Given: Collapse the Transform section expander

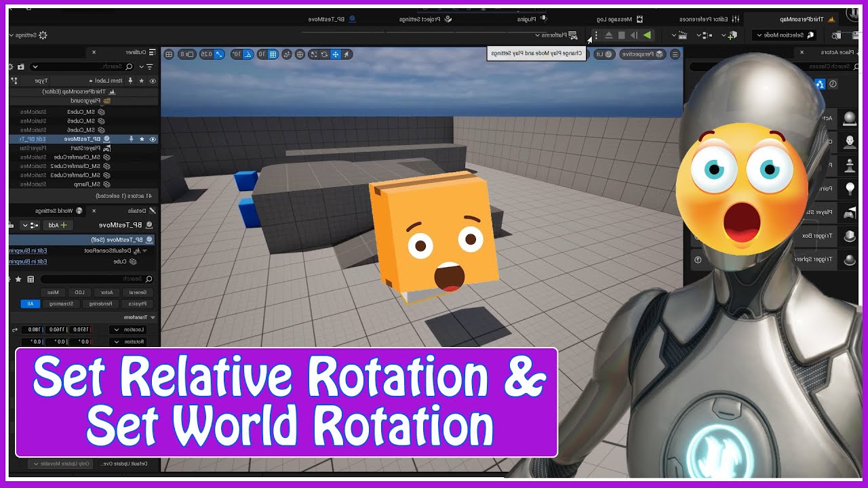Looking at the screenshot, I should coord(153,317).
